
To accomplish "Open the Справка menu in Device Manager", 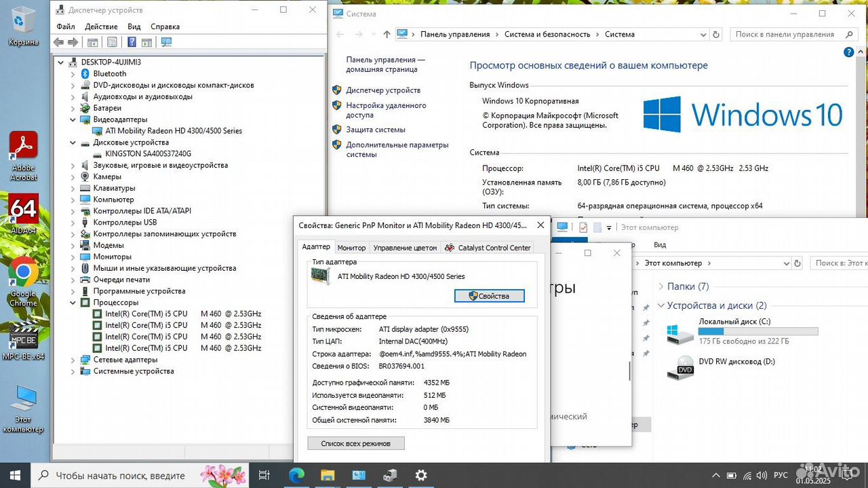I will pyautogui.click(x=165, y=26).
